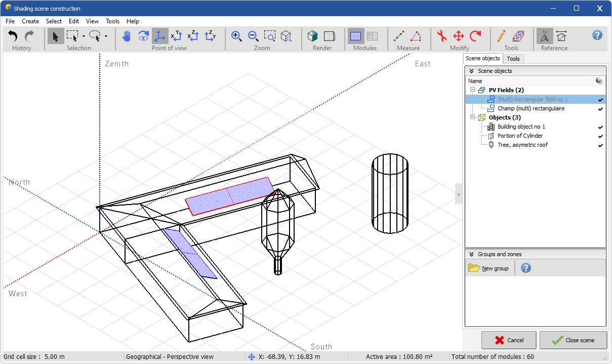The width and height of the screenshot is (612, 364).
Task: Zoom in using the magnifier plus
Action: 236,36
